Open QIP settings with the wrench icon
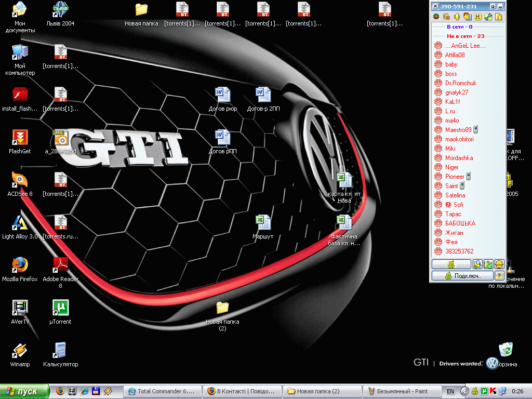Image resolution: width=532 pixels, height=399 pixels. coord(488,17)
